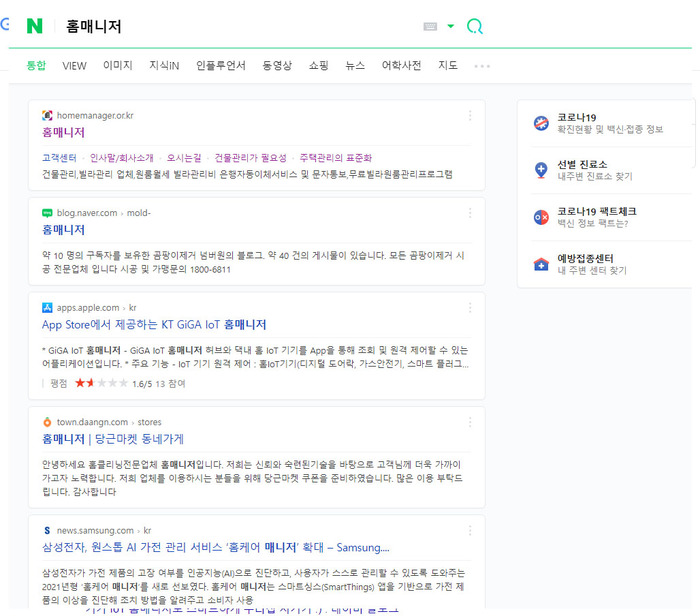Open the 오시는길 sublink
This screenshot has height=616, width=700.
(184, 158)
